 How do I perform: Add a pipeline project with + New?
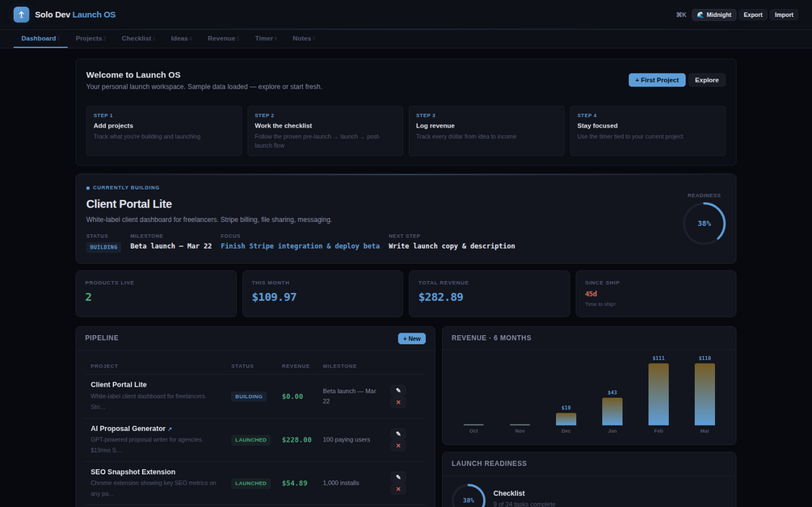pyautogui.click(x=412, y=338)
